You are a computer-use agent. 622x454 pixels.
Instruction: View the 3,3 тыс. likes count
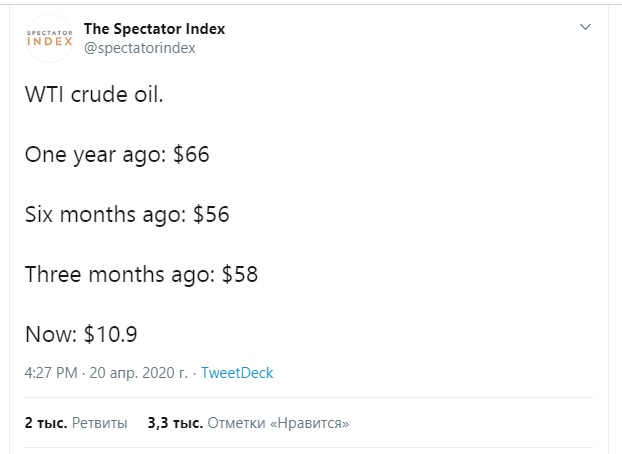[175, 423]
